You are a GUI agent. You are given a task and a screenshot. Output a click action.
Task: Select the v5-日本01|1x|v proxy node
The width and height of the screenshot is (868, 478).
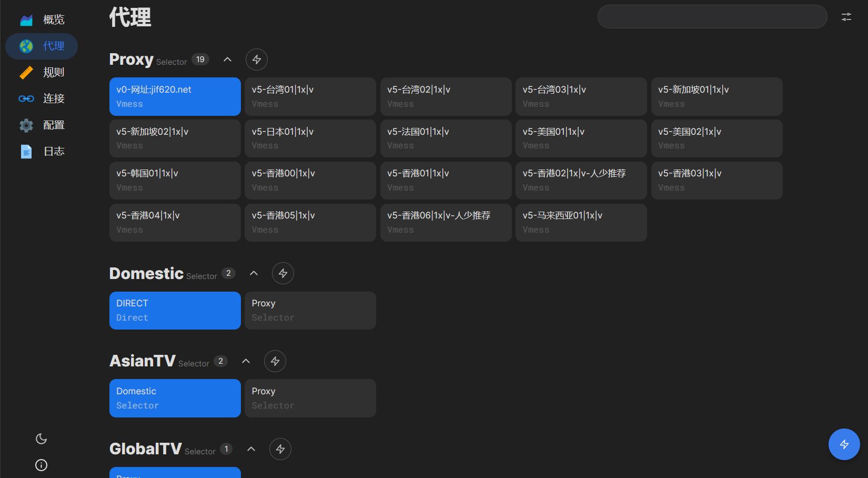pyautogui.click(x=310, y=138)
